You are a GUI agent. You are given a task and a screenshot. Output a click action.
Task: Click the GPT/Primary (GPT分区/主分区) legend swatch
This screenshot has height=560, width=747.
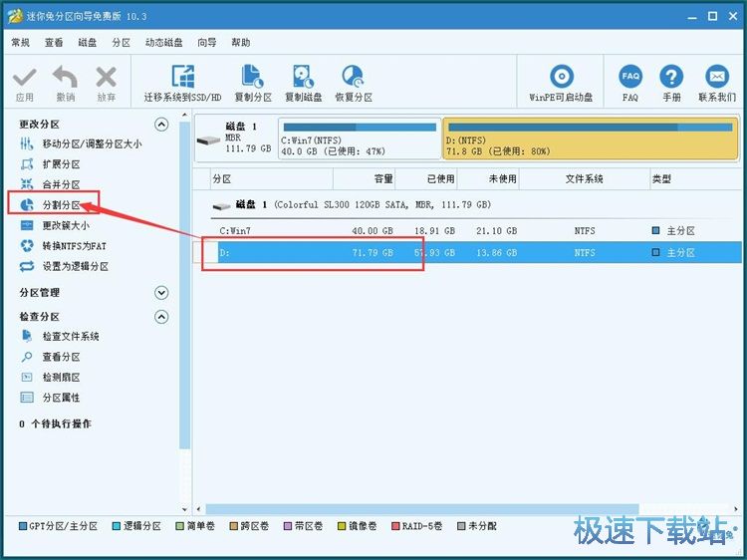point(22,526)
